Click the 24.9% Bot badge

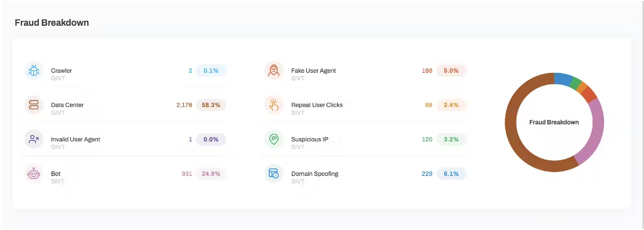coord(211,173)
